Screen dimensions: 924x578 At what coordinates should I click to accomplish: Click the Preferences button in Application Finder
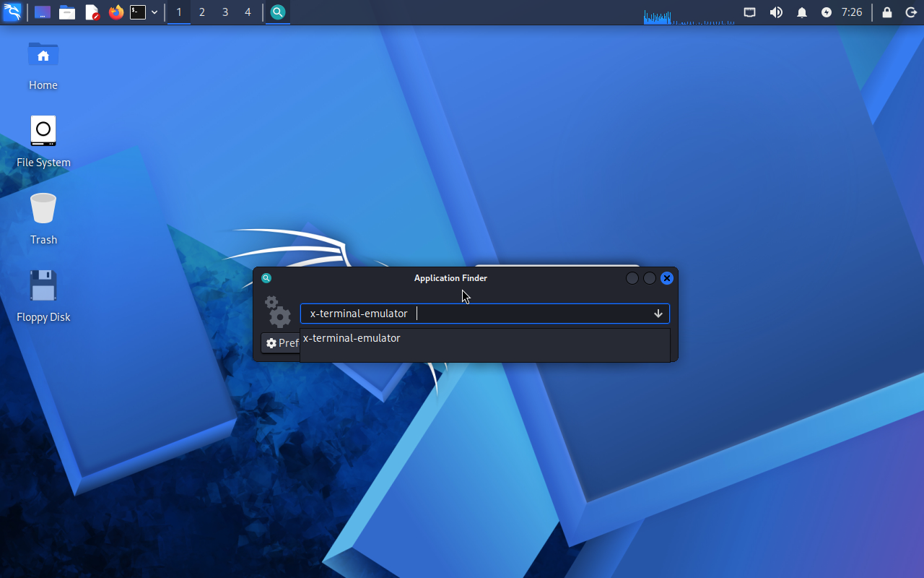pos(281,343)
